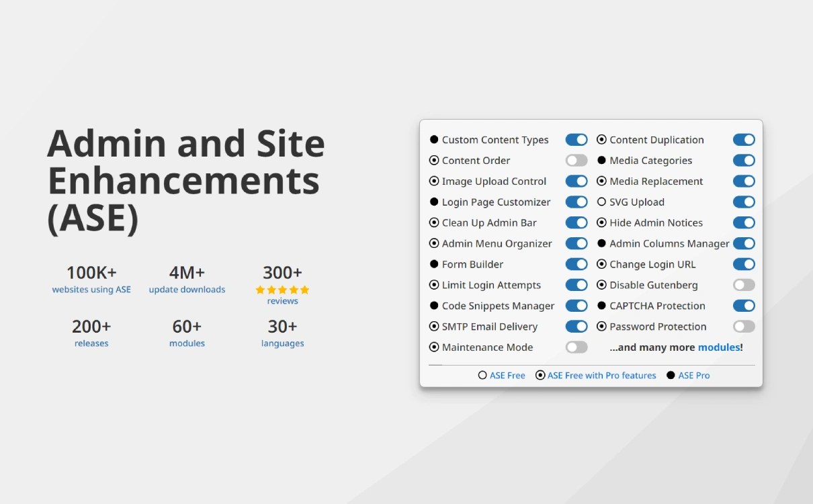The image size is (813, 504).
Task: Toggle the Code Snippets Manager switch
Action: tap(576, 306)
